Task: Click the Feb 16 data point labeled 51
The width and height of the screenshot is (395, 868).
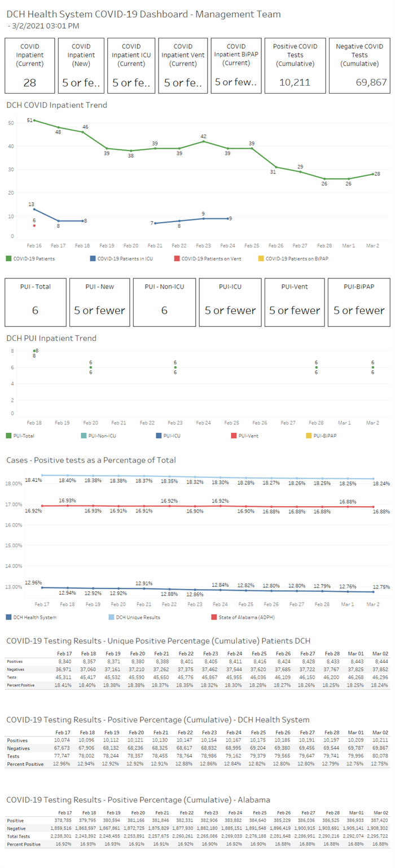Action: click(x=34, y=120)
